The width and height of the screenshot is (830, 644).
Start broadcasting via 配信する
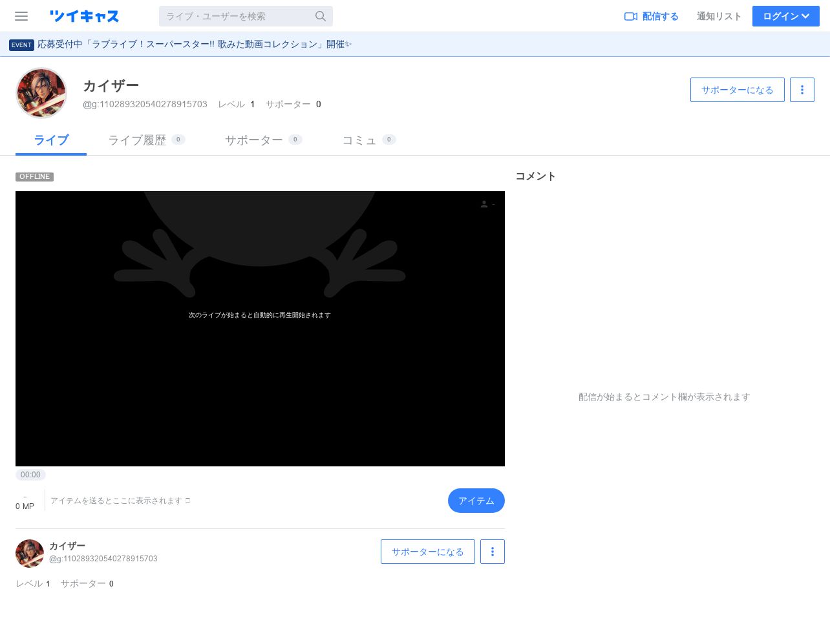[x=652, y=16]
